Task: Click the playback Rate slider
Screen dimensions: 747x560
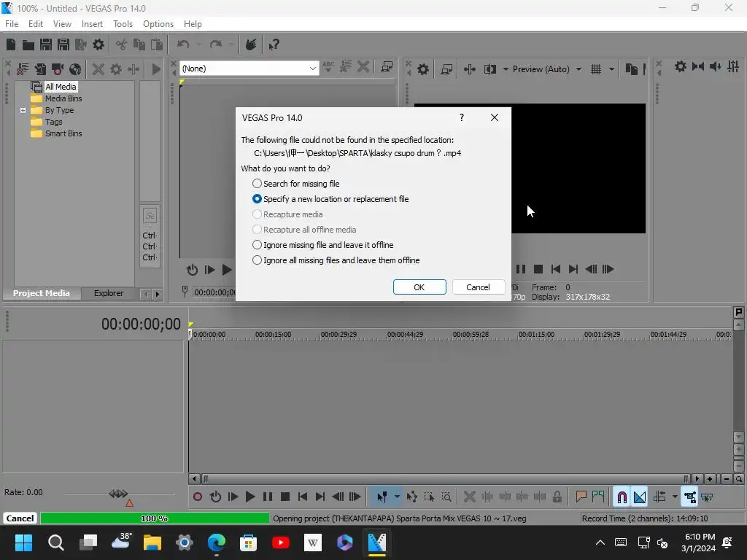Action: click(119, 494)
